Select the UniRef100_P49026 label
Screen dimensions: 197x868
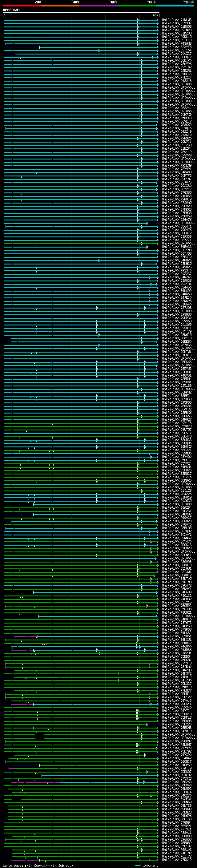[177, 267]
